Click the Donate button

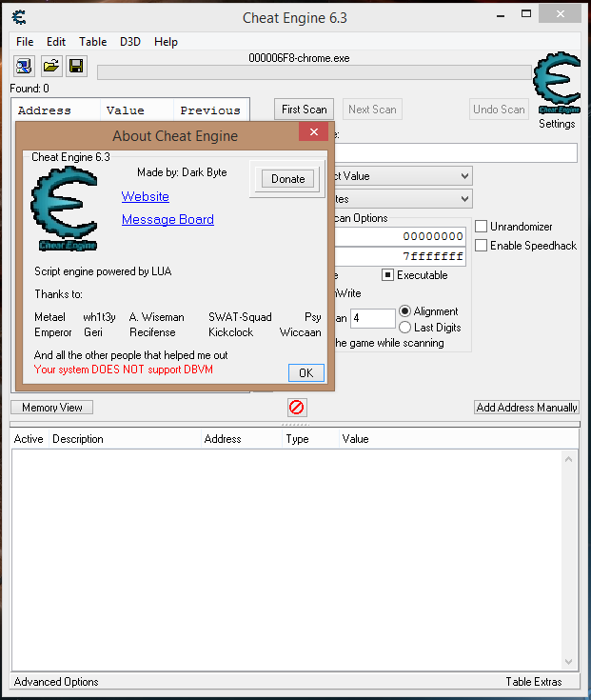pos(287,179)
